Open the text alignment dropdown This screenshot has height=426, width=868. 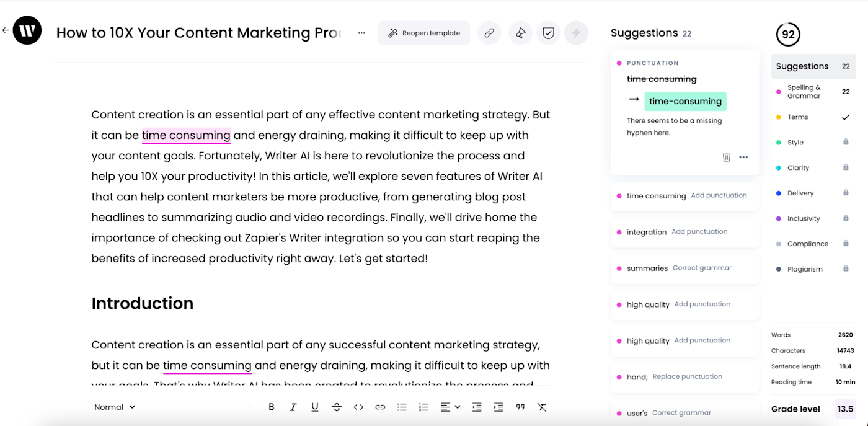(x=450, y=407)
